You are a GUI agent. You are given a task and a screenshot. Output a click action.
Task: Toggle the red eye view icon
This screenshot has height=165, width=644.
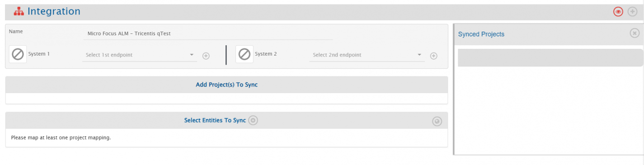pyautogui.click(x=618, y=12)
